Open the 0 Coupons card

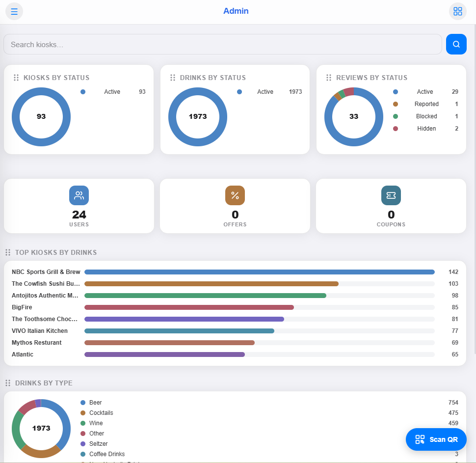click(391, 206)
